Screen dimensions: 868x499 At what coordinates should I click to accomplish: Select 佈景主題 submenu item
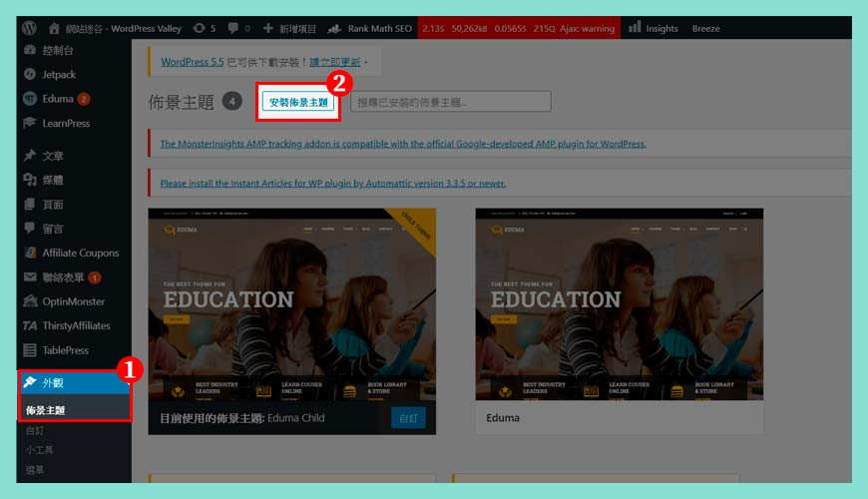(x=45, y=410)
